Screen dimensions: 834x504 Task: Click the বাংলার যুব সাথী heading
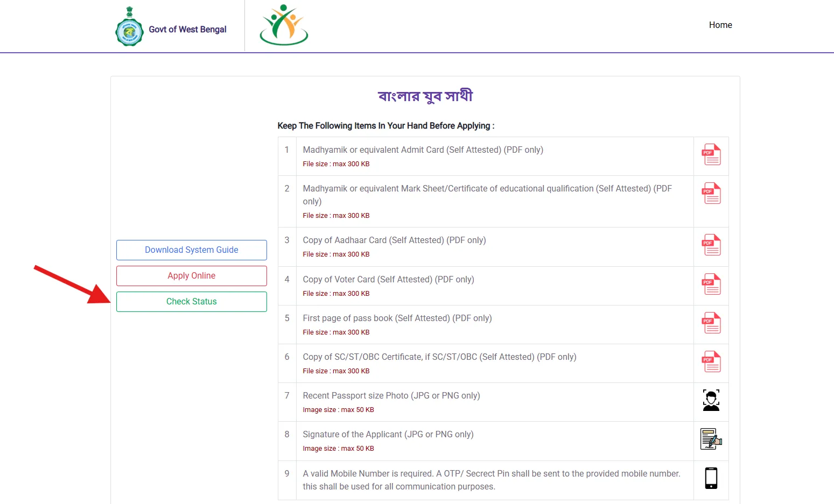pyautogui.click(x=425, y=95)
